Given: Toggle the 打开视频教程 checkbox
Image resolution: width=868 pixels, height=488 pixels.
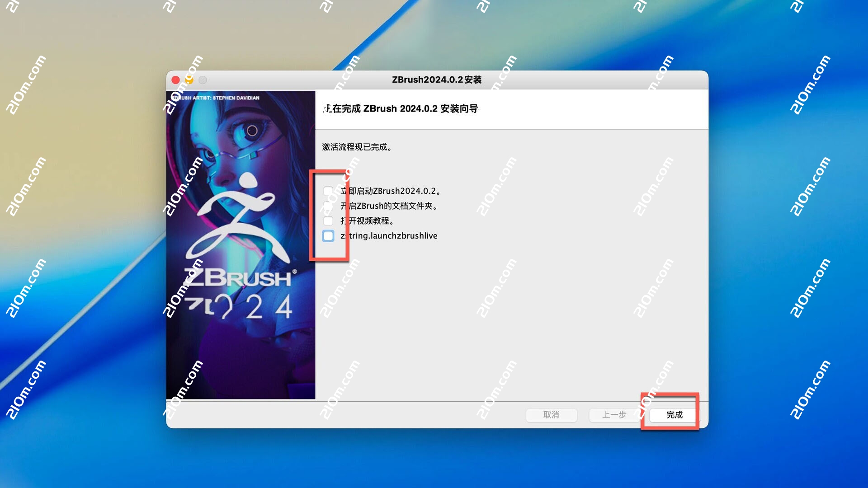Looking at the screenshot, I should pos(328,221).
